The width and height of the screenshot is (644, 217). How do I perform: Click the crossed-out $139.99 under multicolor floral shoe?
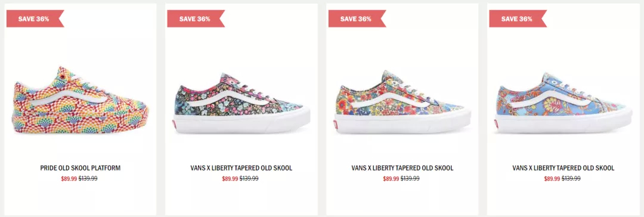410,179
